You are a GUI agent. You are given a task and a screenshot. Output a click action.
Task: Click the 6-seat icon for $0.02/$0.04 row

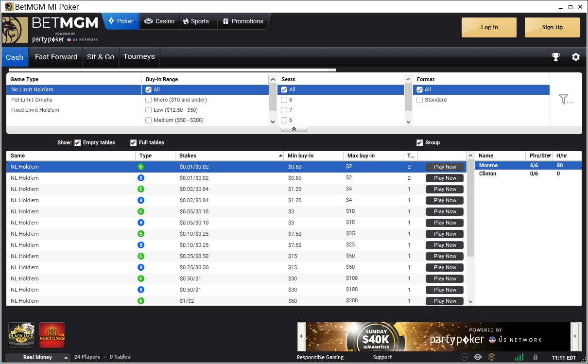coord(141,189)
